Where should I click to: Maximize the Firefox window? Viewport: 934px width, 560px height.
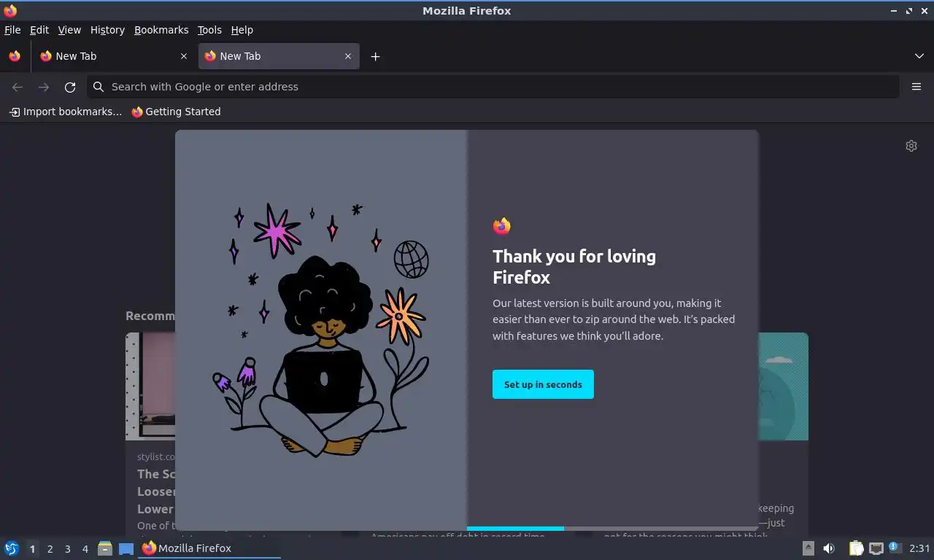pos(909,11)
